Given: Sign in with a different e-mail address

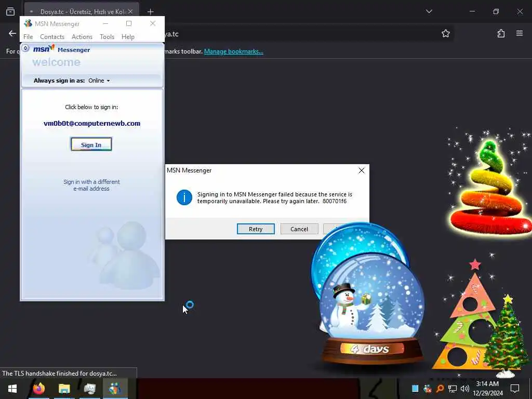Looking at the screenshot, I should (91, 185).
